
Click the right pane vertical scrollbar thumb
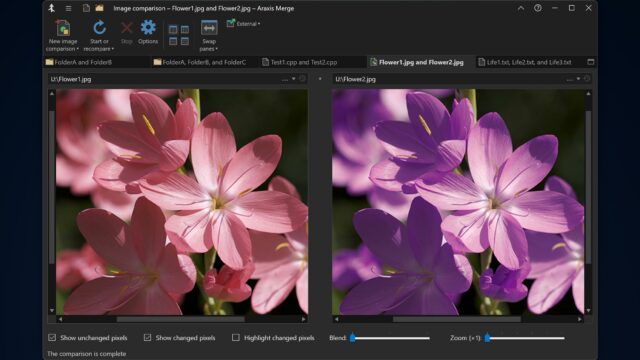[588, 187]
